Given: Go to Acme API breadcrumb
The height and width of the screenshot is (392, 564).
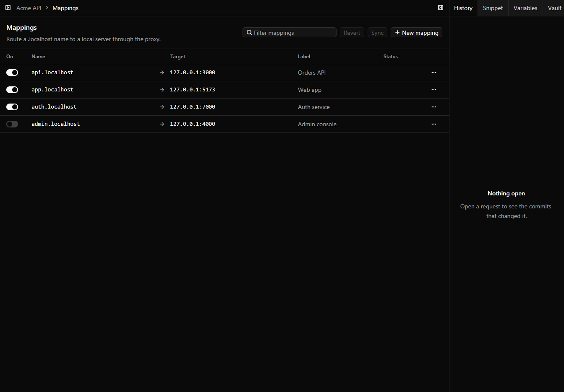Looking at the screenshot, I should (x=29, y=8).
